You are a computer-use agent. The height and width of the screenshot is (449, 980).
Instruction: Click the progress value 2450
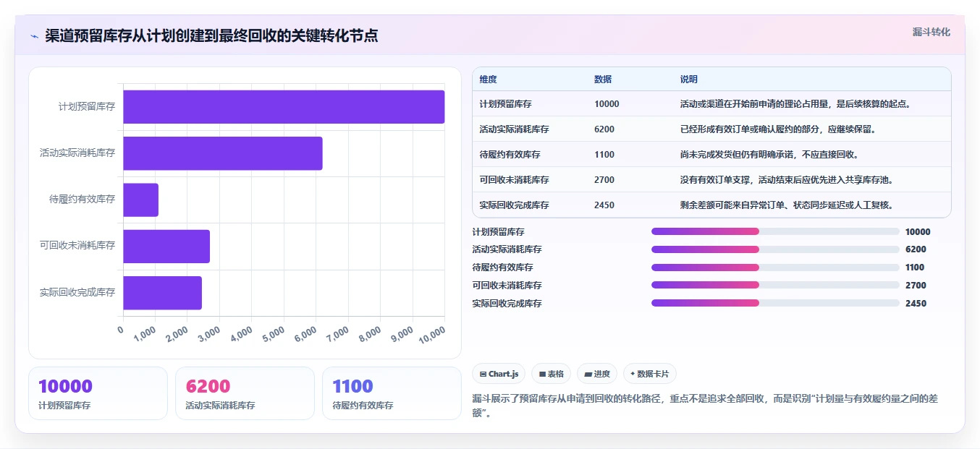tap(916, 304)
